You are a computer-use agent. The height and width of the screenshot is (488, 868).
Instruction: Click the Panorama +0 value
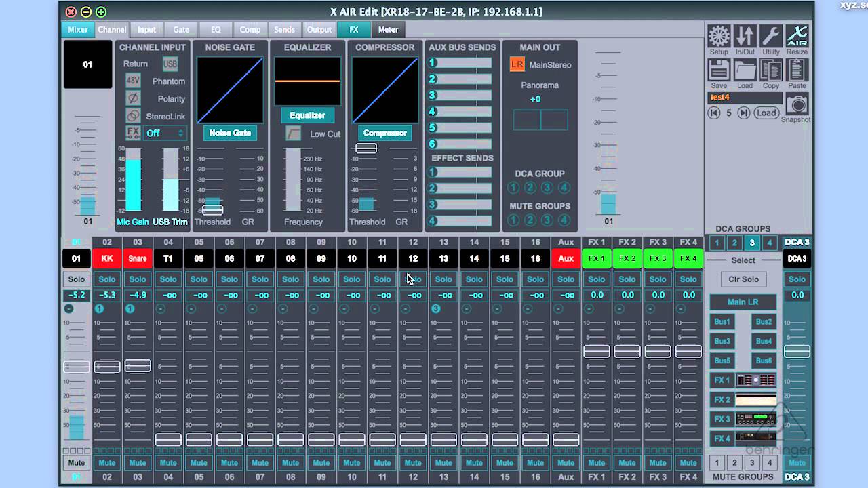coord(535,99)
